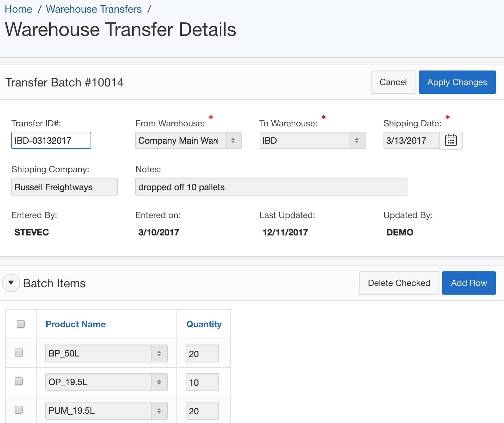
Task: Check the select-all checkbox in table header
Action: [x=21, y=324]
